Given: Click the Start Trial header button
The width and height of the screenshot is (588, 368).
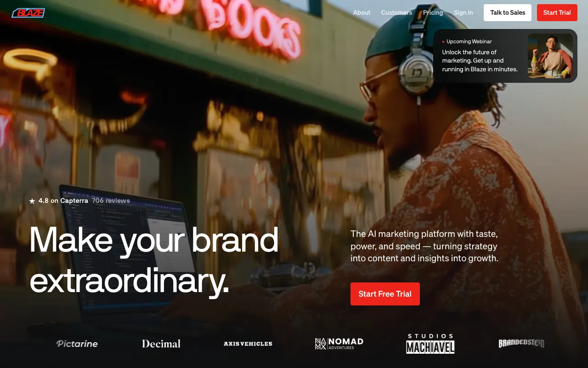Looking at the screenshot, I should pyautogui.click(x=557, y=13).
